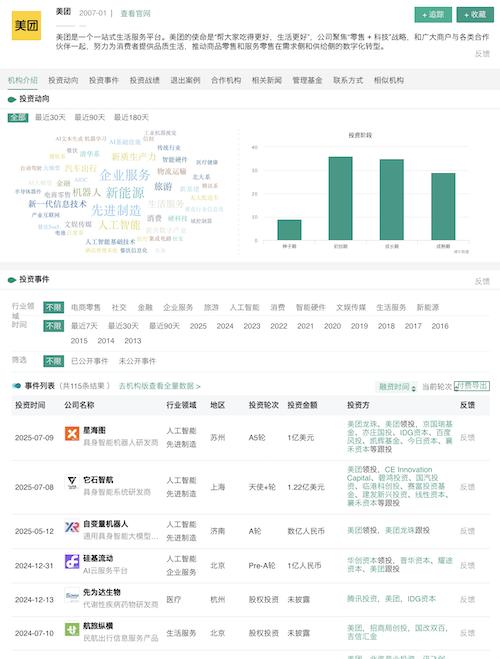Click the tallest bar in 投资阶段 chart
500x659 pixels.
point(340,198)
